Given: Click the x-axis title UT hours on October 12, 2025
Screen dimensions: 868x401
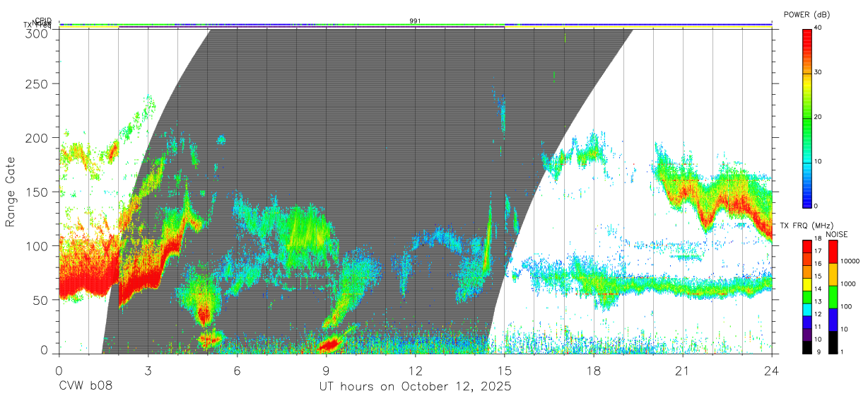Looking at the screenshot, I should [x=415, y=387].
